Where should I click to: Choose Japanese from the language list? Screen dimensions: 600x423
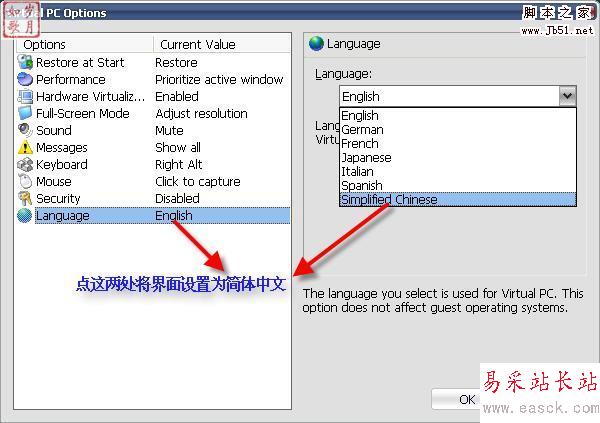(458, 157)
